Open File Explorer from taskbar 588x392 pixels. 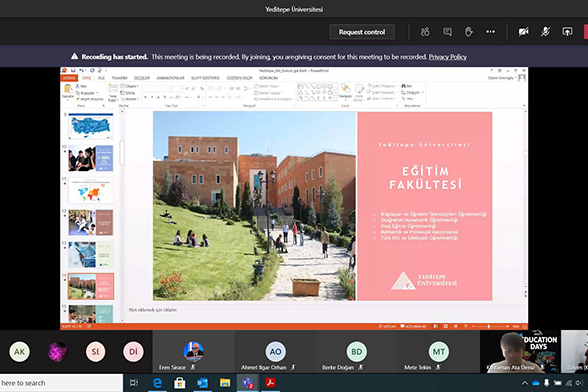pos(225,383)
